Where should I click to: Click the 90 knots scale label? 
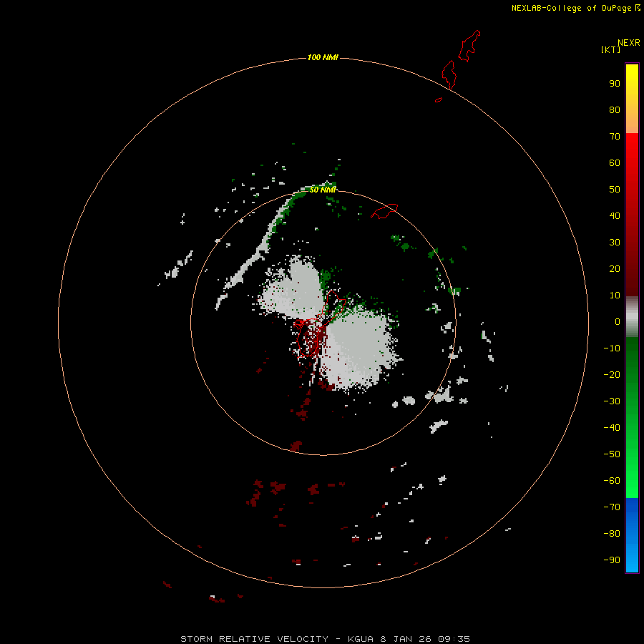(615, 84)
